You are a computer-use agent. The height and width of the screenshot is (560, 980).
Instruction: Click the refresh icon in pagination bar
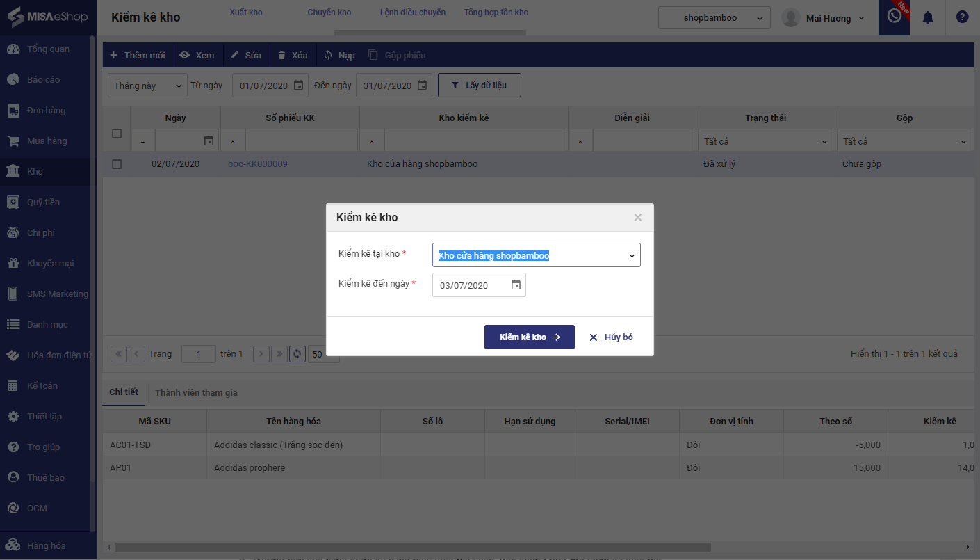297,354
